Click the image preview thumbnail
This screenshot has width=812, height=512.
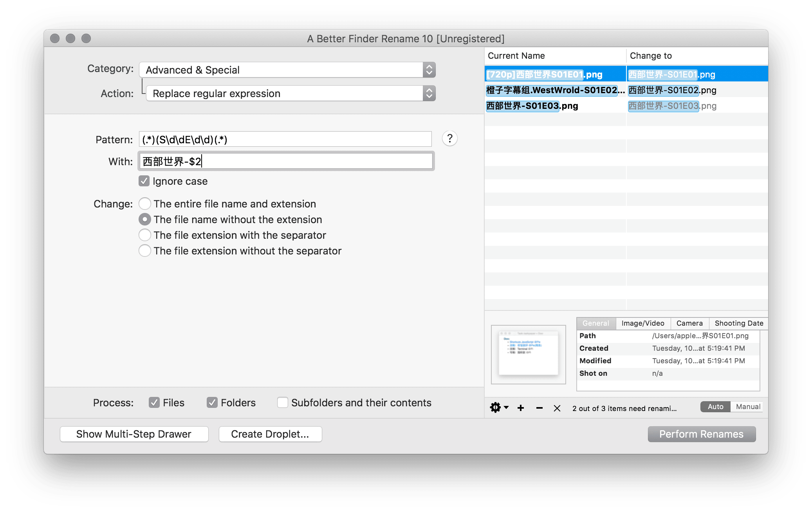coord(528,354)
